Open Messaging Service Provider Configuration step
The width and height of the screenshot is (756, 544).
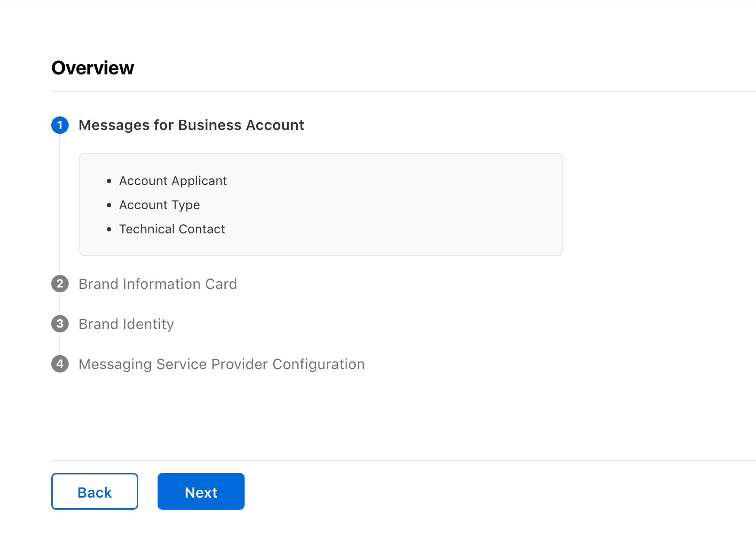pyautogui.click(x=221, y=364)
